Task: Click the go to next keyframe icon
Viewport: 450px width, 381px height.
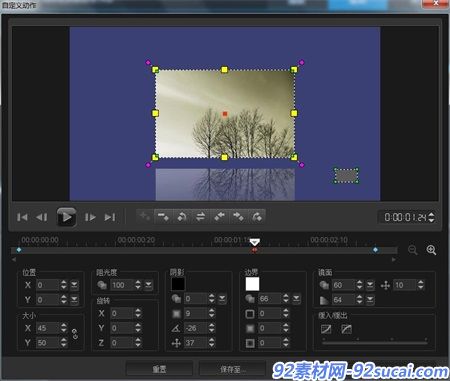Action: pyautogui.click(x=257, y=217)
